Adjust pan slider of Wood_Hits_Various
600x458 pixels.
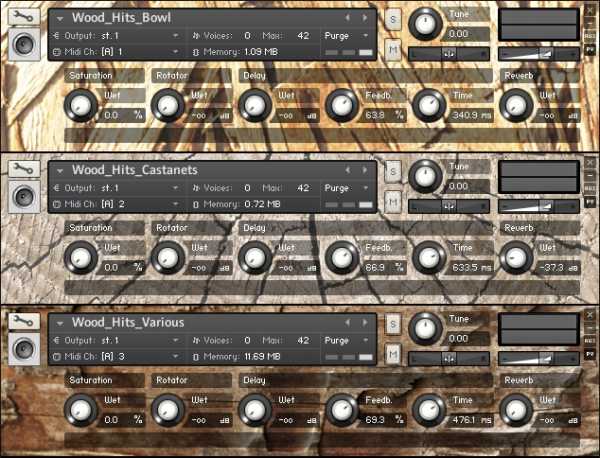(x=449, y=359)
